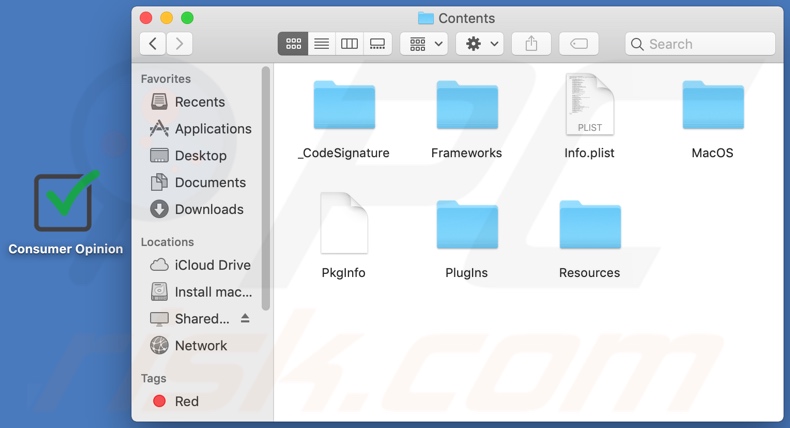The height and width of the screenshot is (428, 790).
Task: Open the MacOS folder
Action: pos(713,108)
